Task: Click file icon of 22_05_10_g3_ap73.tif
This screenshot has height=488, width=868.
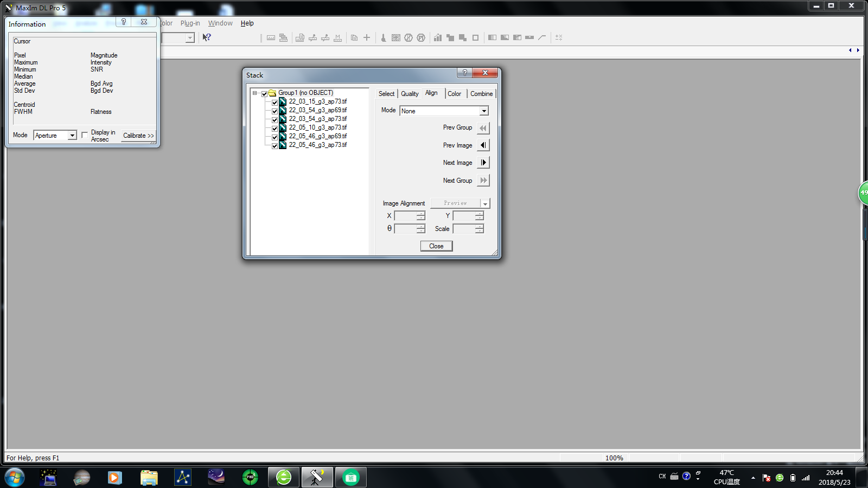Action: click(x=283, y=127)
